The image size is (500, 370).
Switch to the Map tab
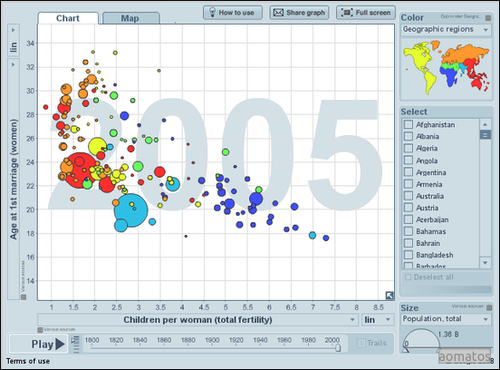(130, 18)
